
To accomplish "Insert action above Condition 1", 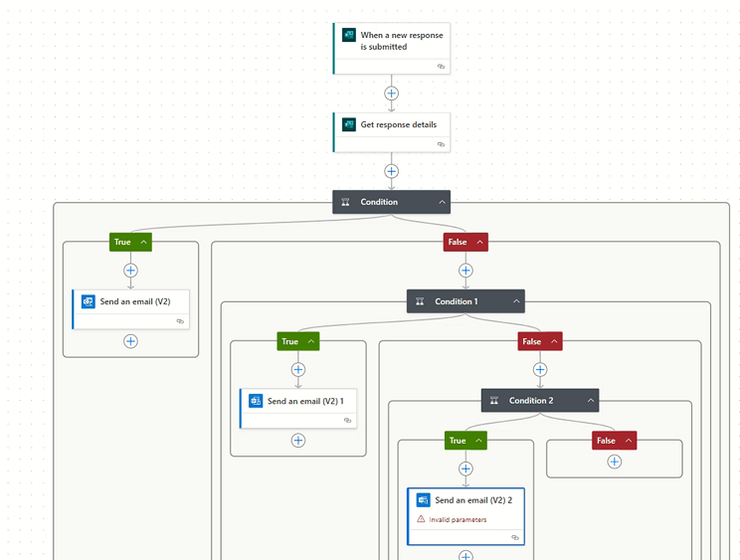I will coord(465,271).
